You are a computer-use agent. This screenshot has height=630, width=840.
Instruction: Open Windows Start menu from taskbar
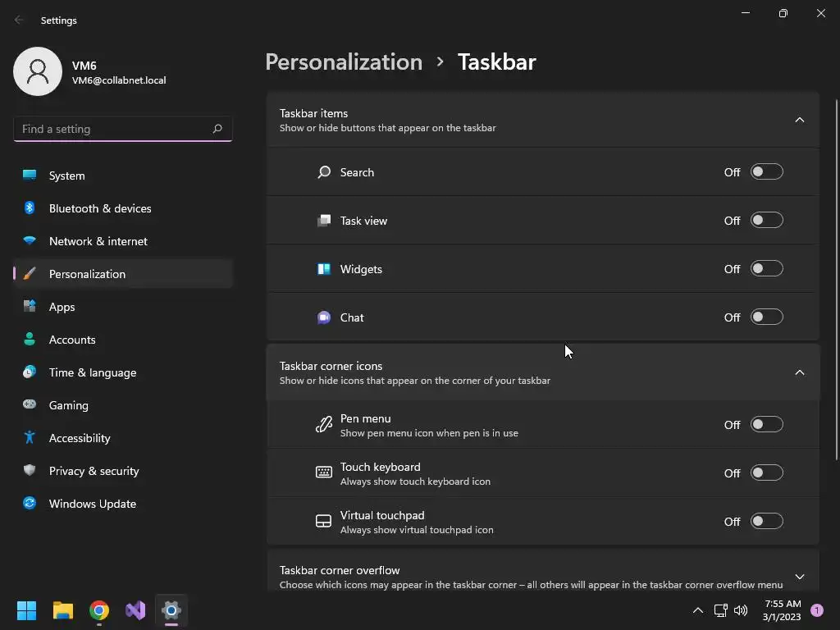[26, 610]
